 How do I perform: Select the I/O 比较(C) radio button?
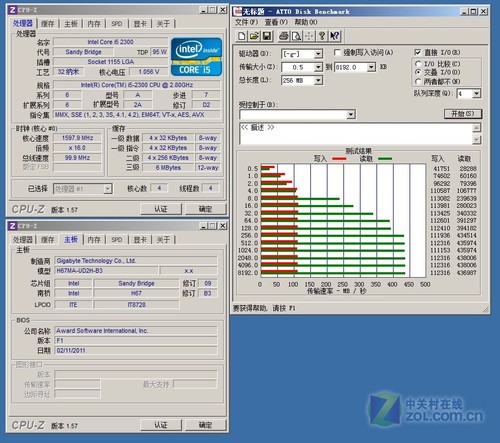418,63
